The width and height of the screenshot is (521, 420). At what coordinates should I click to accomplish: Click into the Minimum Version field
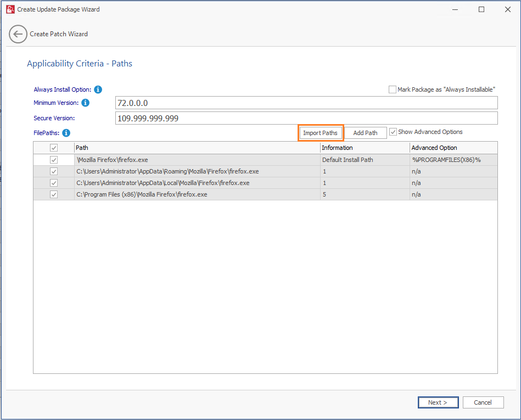(x=306, y=103)
